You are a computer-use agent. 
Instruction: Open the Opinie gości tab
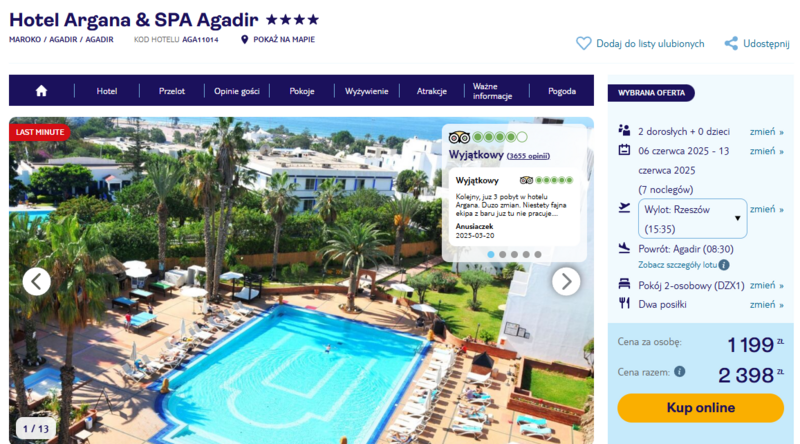(237, 91)
